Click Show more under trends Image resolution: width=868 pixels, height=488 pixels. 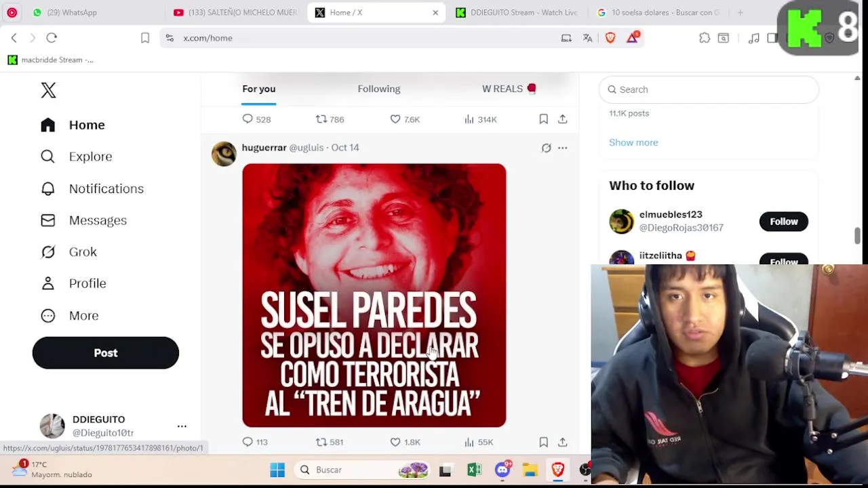[633, 142]
